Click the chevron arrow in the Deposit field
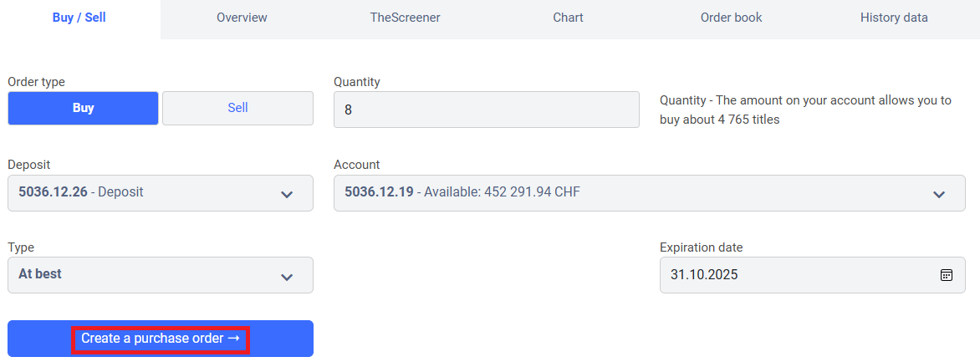Viewport: 980px width, 362px height. pyautogui.click(x=287, y=194)
